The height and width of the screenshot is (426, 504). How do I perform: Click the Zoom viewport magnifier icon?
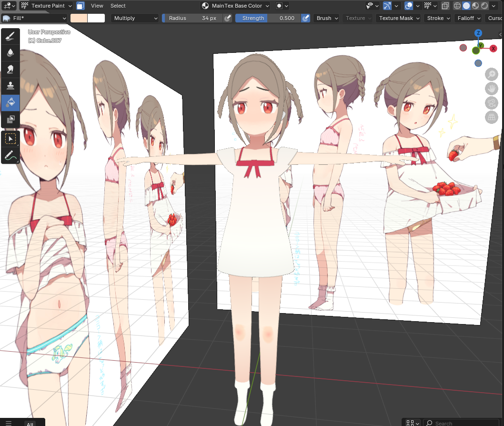point(492,74)
